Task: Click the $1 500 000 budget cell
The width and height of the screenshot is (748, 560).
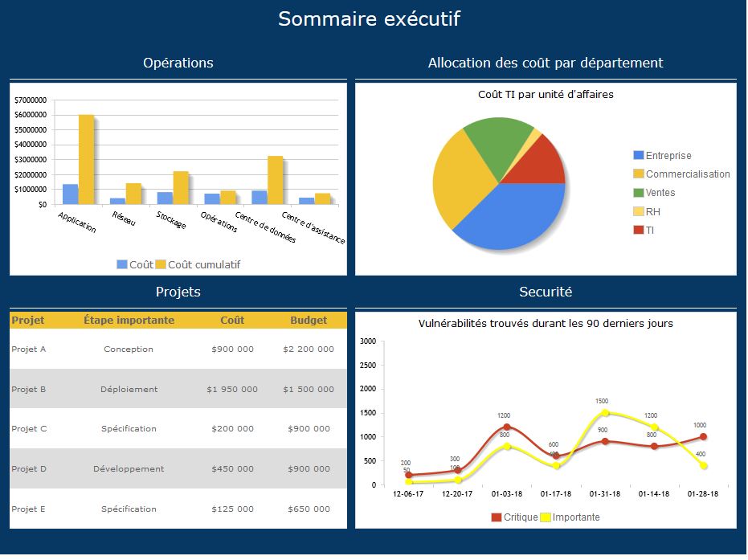Action: 309,389
